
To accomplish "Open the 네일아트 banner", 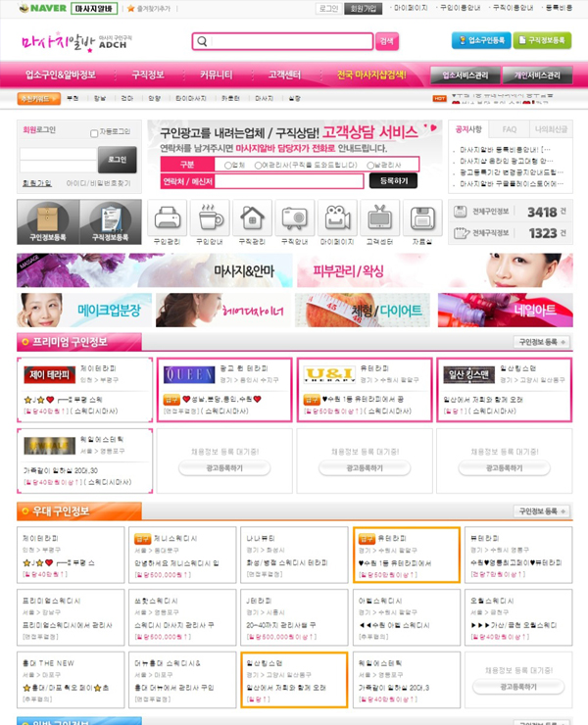I will (x=505, y=311).
